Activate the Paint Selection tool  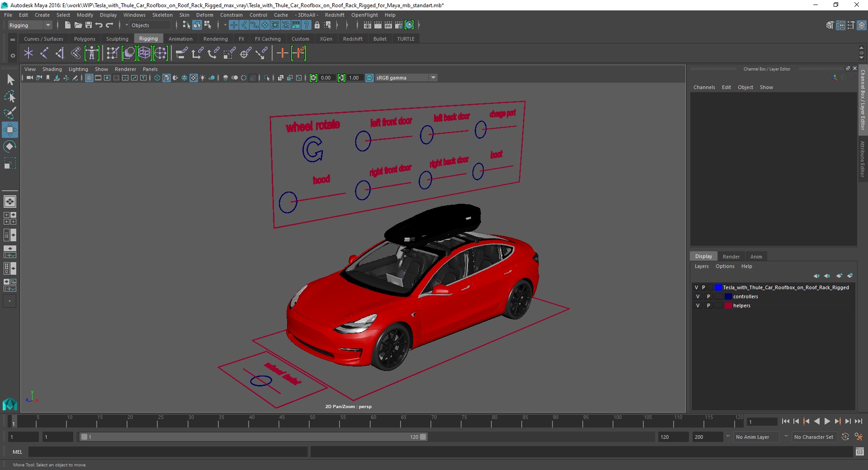point(9,113)
